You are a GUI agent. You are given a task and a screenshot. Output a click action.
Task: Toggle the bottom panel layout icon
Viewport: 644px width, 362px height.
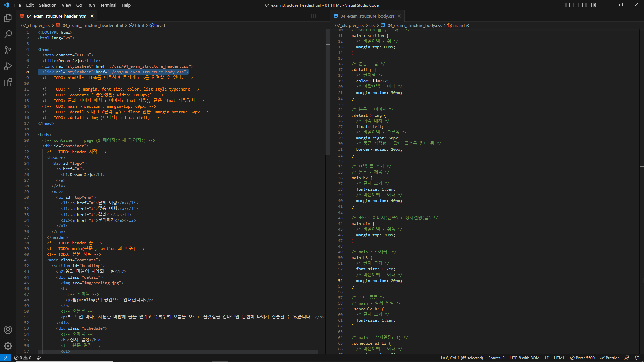point(576,5)
